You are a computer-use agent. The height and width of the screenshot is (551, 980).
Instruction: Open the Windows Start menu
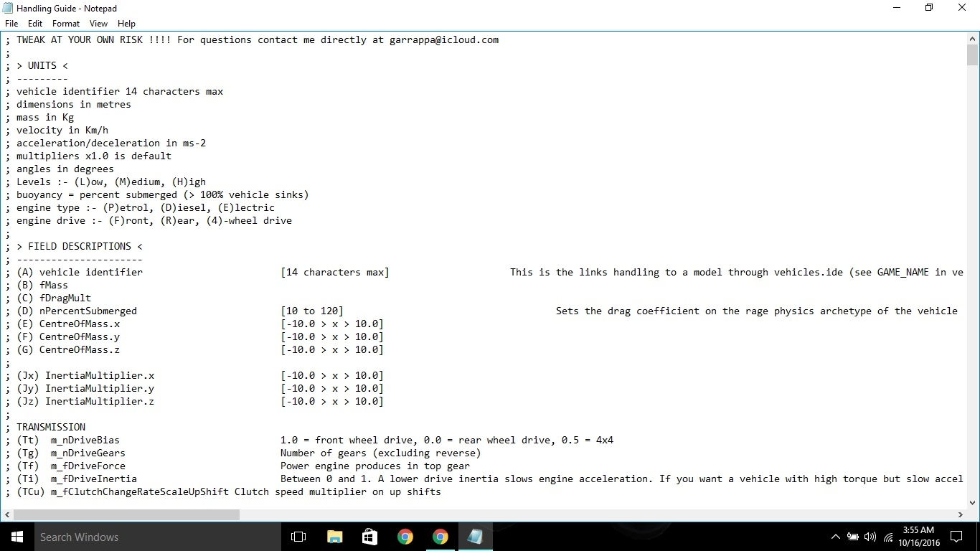pyautogui.click(x=17, y=537)
